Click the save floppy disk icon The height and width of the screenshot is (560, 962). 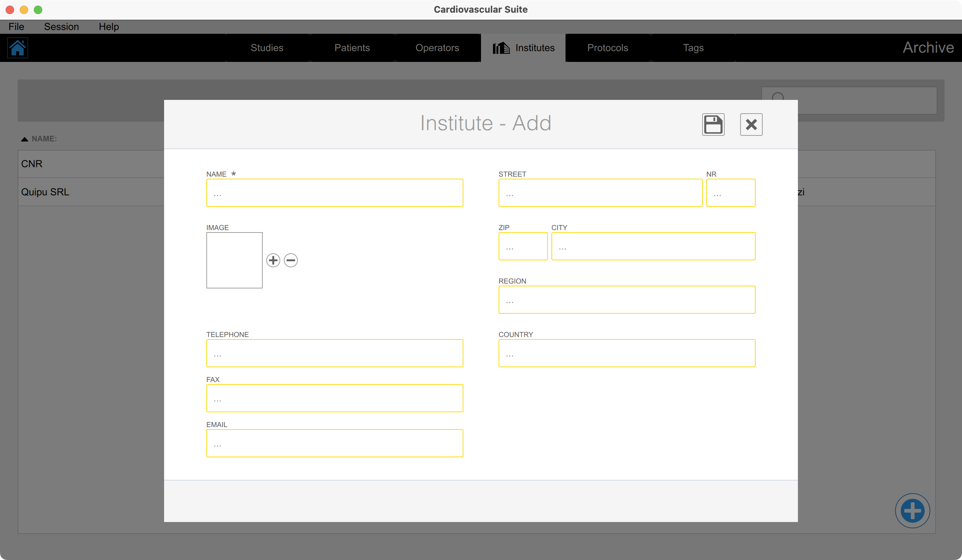pos(713,125)
